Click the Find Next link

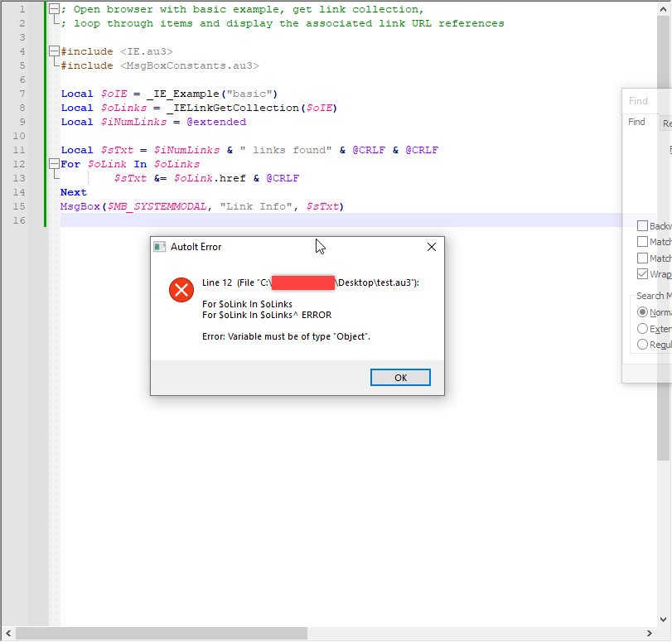point(669,149)
